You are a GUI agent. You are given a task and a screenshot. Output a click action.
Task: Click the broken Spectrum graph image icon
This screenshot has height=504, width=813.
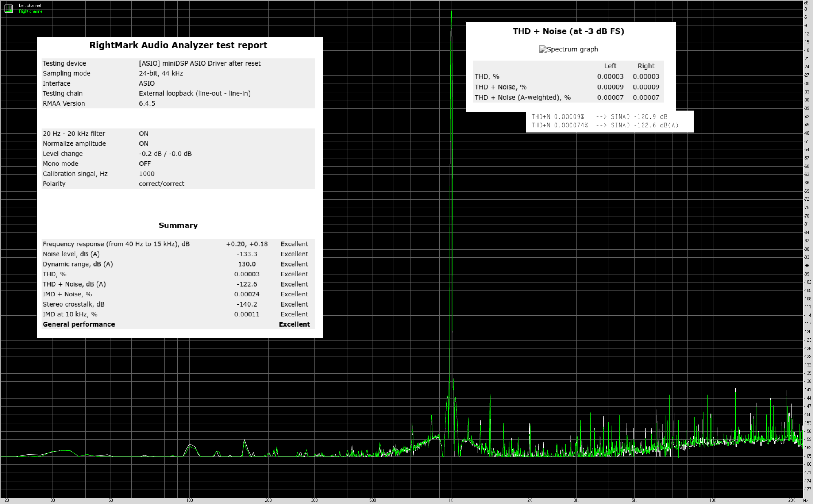click(543, 49)
